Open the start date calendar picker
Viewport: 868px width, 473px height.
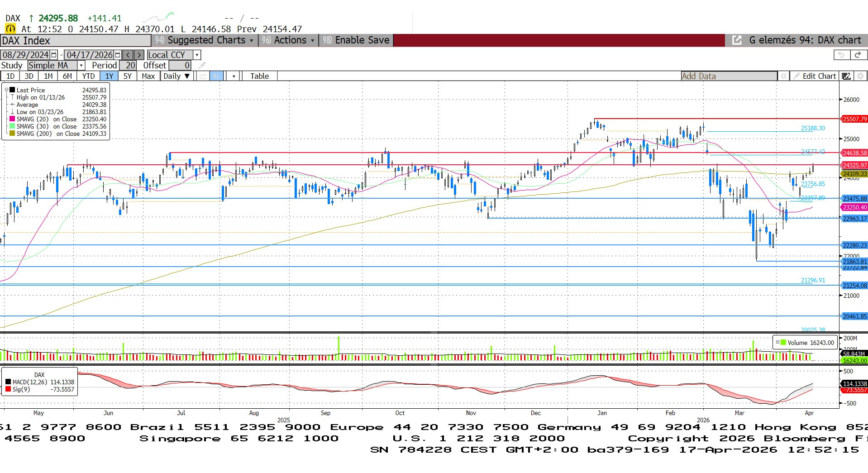point(54,55)
